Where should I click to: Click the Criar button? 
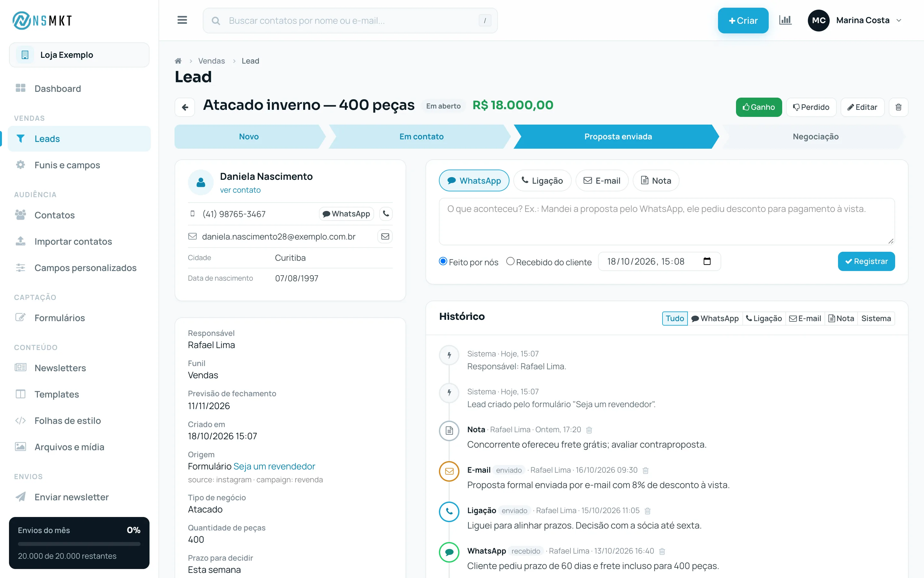[x=743, y=20]
